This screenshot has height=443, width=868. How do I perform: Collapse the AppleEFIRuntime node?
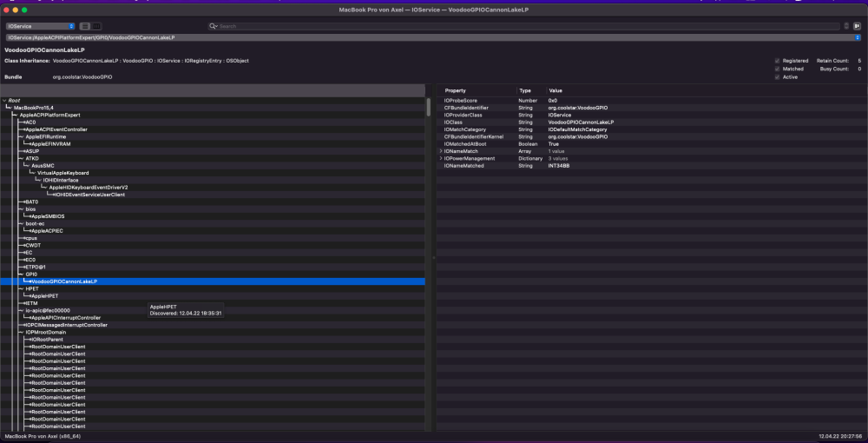coord(21,136)
